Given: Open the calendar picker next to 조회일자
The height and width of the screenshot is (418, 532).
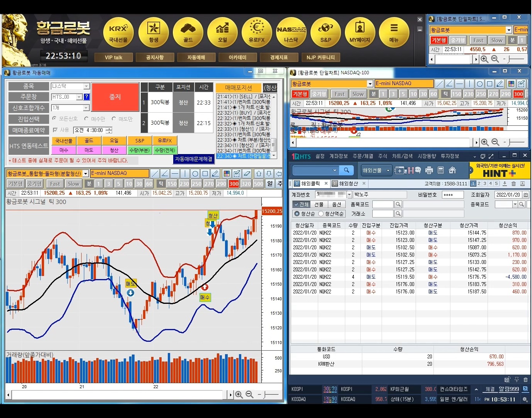Looking at the screenshot, I should pyautogui.click(x=526, y=195).
